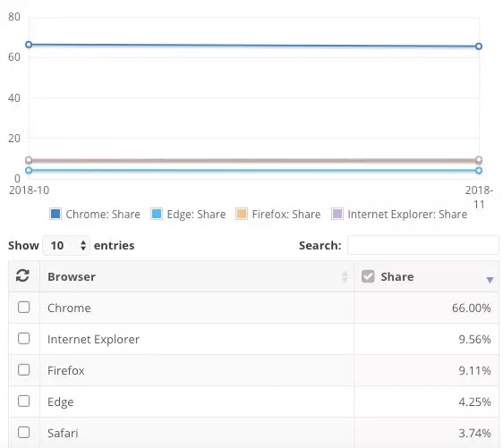Viewport: 503px width, 448px height.
Task: Toggle Chrome: Share legend color swatch
Action: coord(55,214)
